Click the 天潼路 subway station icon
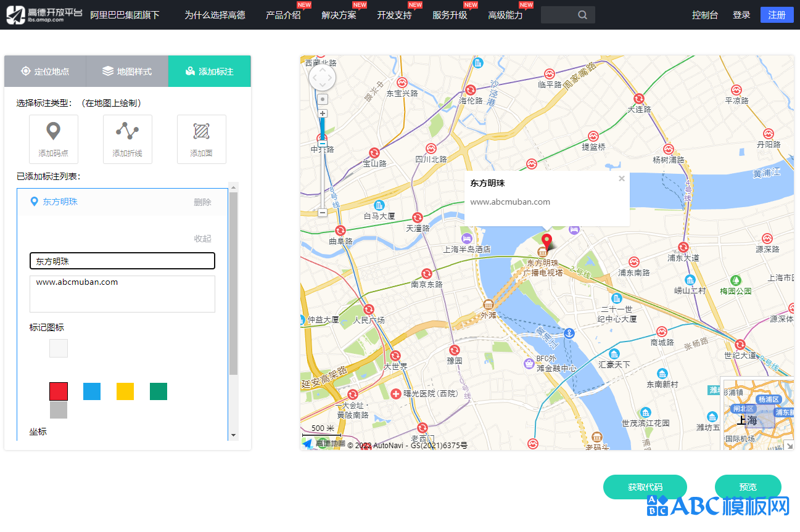 418,218
